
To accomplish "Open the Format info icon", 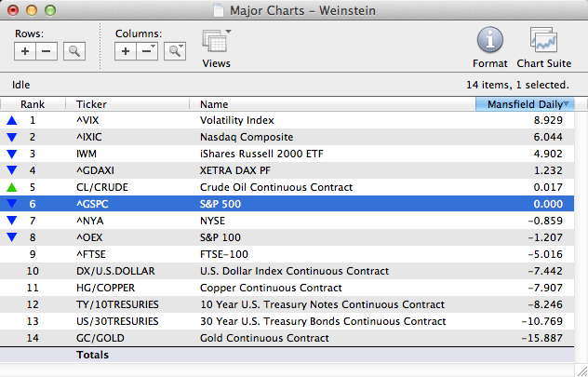I will point(490,41).
